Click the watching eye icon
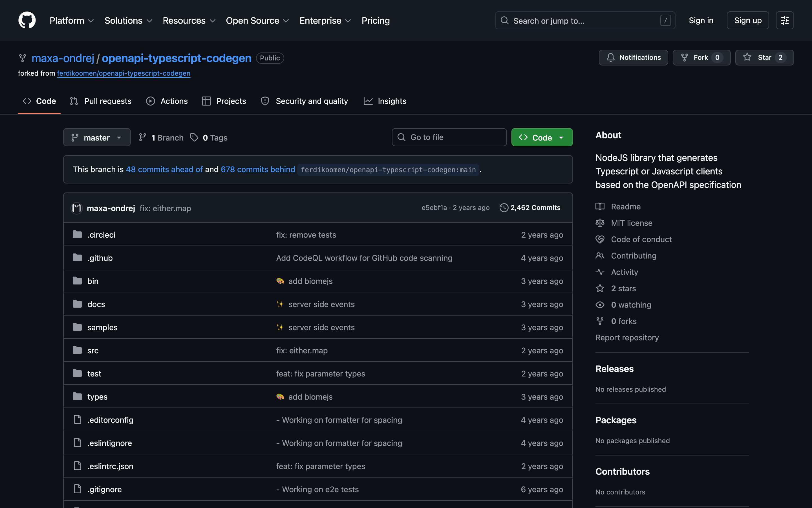The width and height of the screenshot is (812, 508). pyautogui.click(x=600, y=305)
